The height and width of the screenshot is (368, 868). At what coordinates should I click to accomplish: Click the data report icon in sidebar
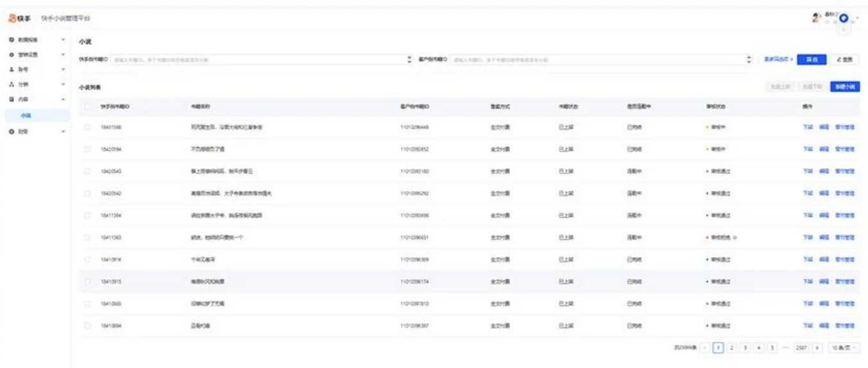tap(11, 40)
